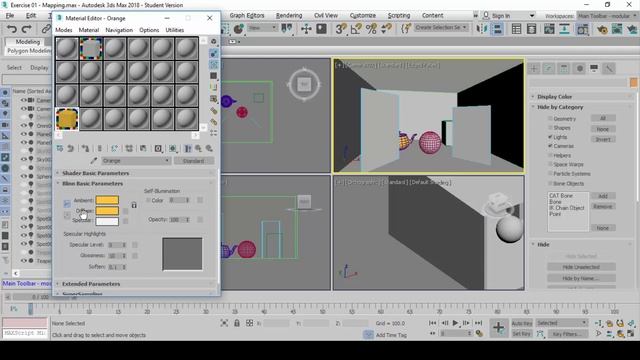The height and width of the screenshot is (360, 640).
Task: Uncheck the Lights hide checkbox
Action: point(550,137)
